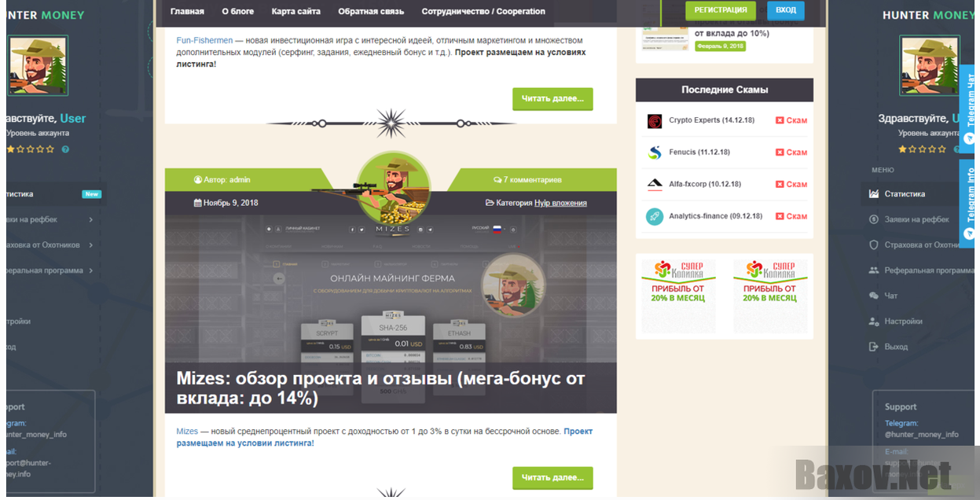Screen dimensions: 980x500
Task: Click the account level stars in the right sidebar
Action: coord(923,149)
